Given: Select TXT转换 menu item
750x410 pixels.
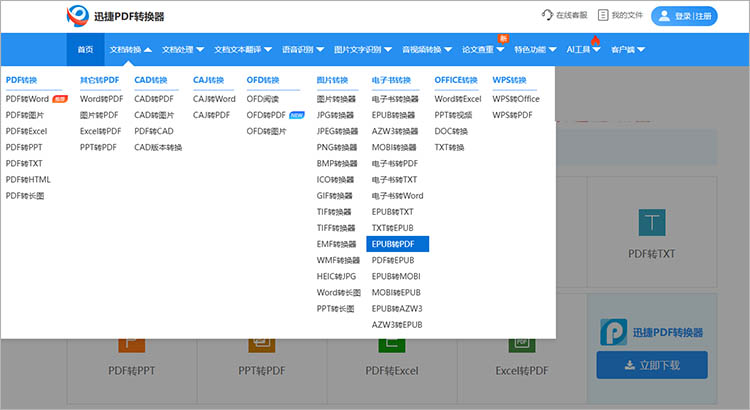Looking at the screenshot, I should [x=449, y=147].
